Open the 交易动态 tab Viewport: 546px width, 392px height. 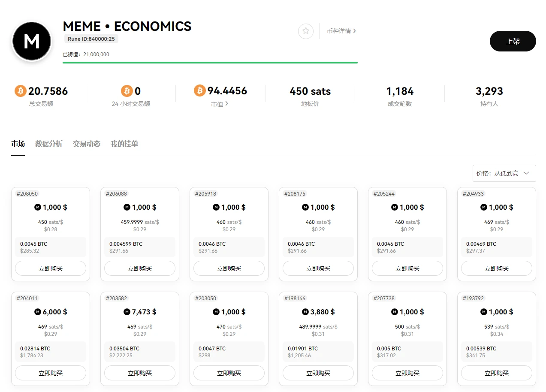[x=87, y=144]
